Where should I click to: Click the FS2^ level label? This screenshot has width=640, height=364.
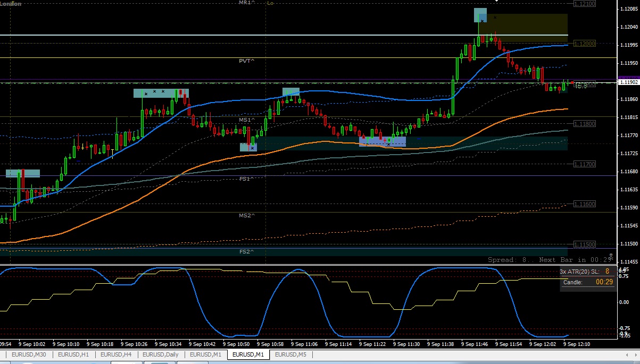247,251
